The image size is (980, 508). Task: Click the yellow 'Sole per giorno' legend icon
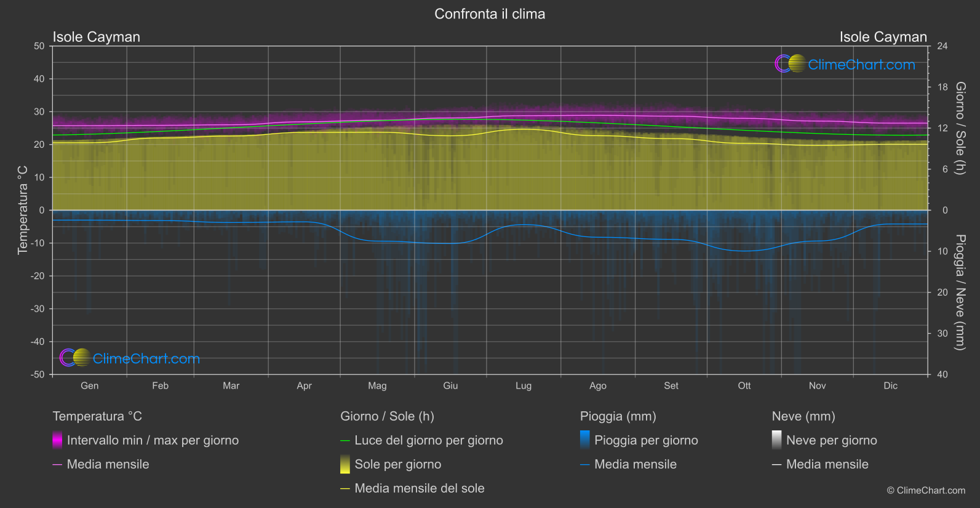(x=345, y=464)
